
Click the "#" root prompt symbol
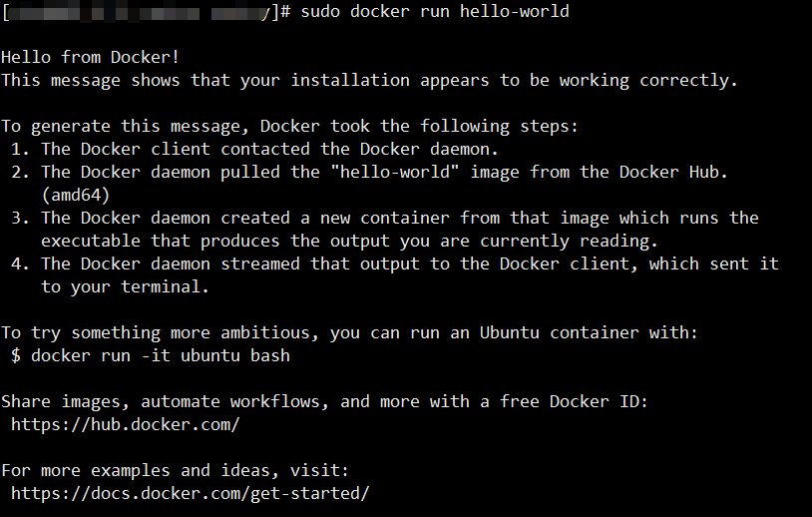[x=285, y=11]
